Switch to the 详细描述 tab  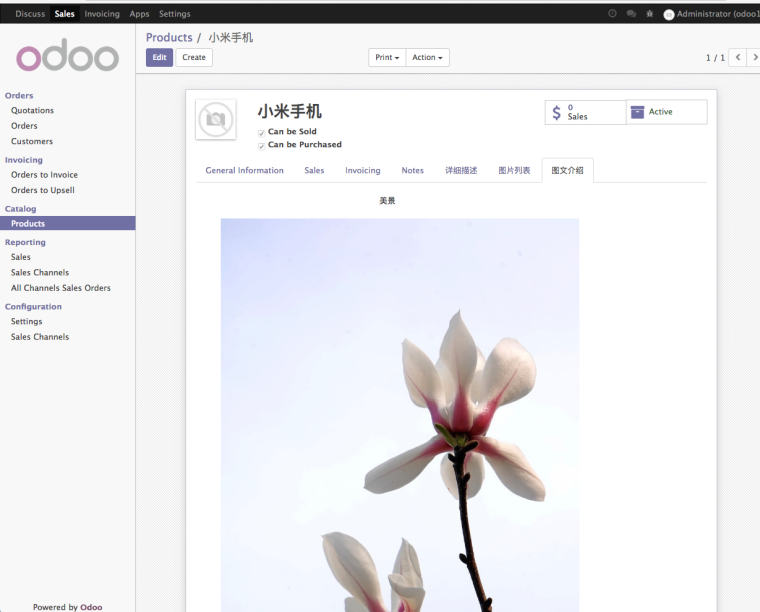coord(461,170)
